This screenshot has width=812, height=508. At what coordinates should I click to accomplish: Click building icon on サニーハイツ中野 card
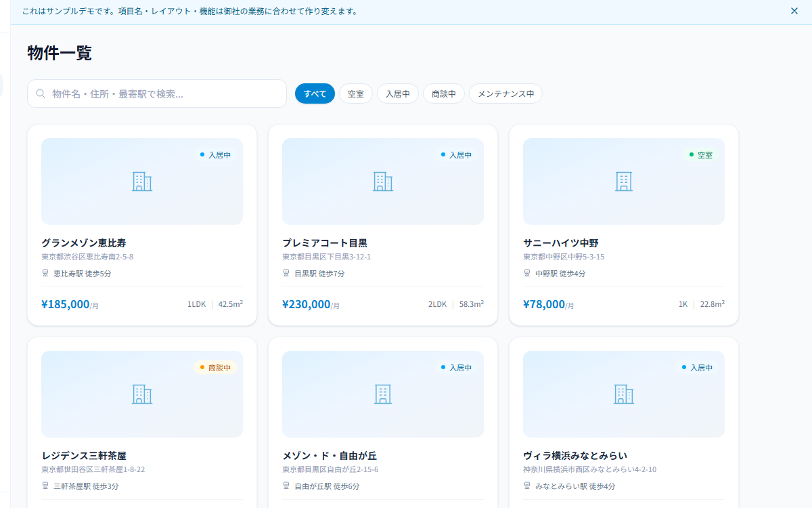tap(624, 182)
